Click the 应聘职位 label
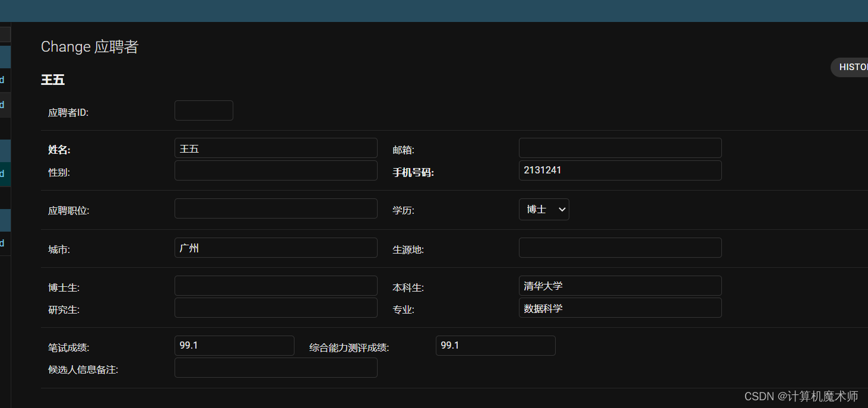The width and height of the screenshot is (868, 408). (x=69, y=211)
